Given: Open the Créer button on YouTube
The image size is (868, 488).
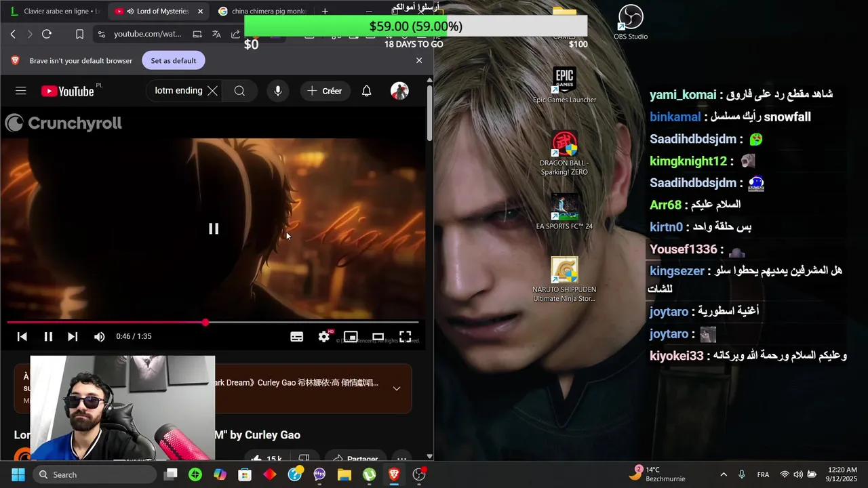Looking at the screenshot, I should pos(325,91).
